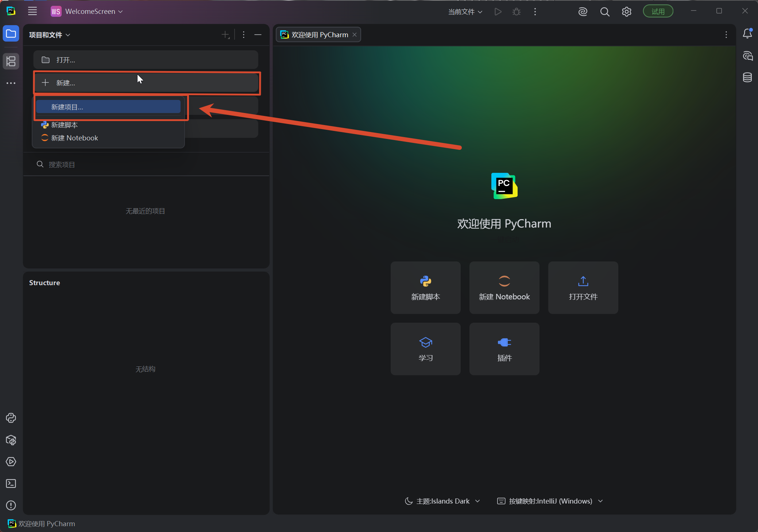
Task: Click the 打开... button
Action: pos(146,60)
